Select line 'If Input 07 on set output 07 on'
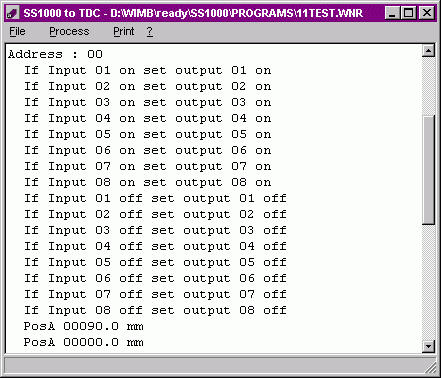Viewport: 441px width, 378px height. coord(147,166)
